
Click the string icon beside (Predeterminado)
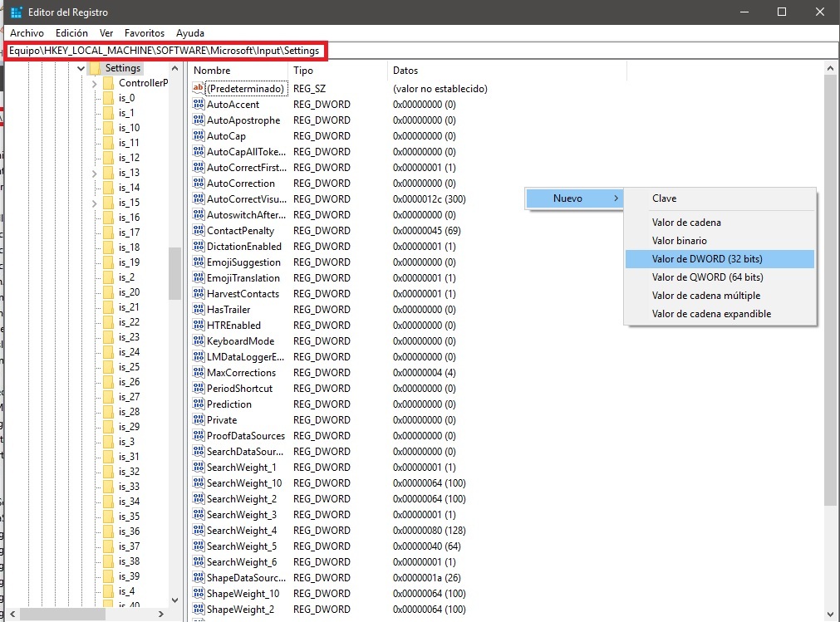pyautogui.click(x=198, y=88)
